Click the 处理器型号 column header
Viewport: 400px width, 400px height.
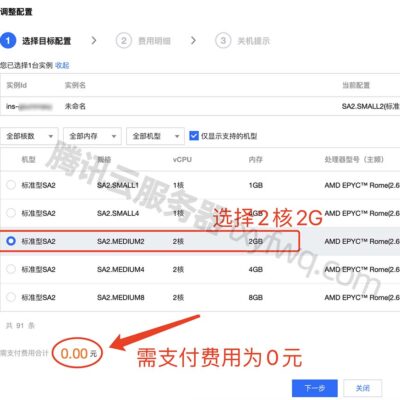click(x=354, y=160)
